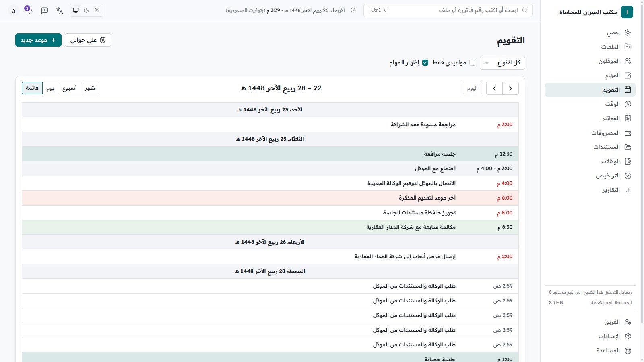Open notifications bell with badge
The width and height of the screenshot is (644, 362).
(x=28, y=10)
